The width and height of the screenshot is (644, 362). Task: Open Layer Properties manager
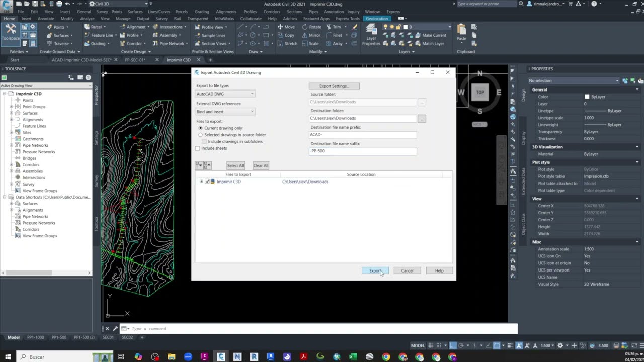click(x=371, y=35)
